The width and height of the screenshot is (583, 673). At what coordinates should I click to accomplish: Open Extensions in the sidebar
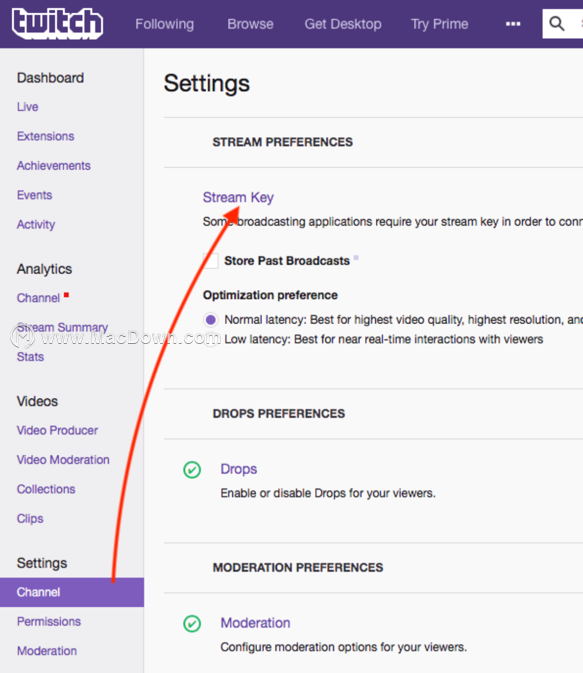[x=46, y=136]
